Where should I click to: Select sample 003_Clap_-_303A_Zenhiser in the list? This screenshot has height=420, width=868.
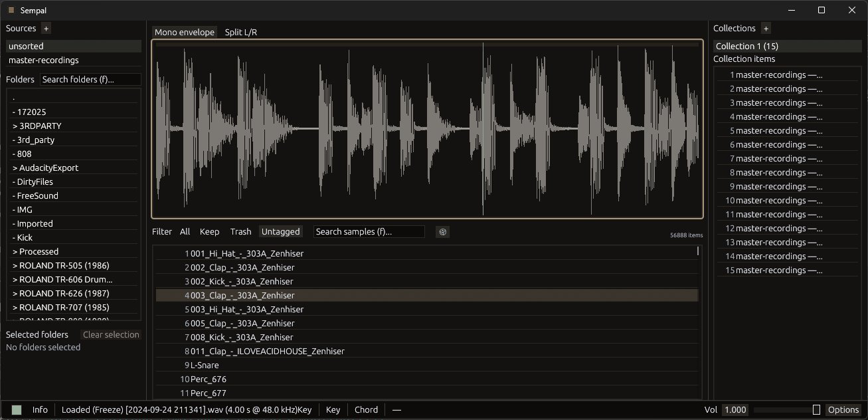266,295
